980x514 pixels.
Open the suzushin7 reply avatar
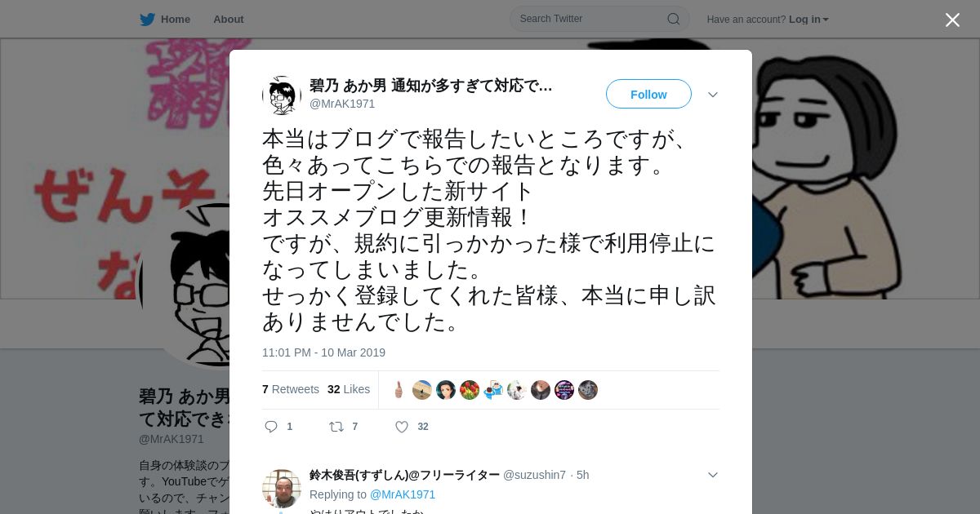[x=282, y=488]
